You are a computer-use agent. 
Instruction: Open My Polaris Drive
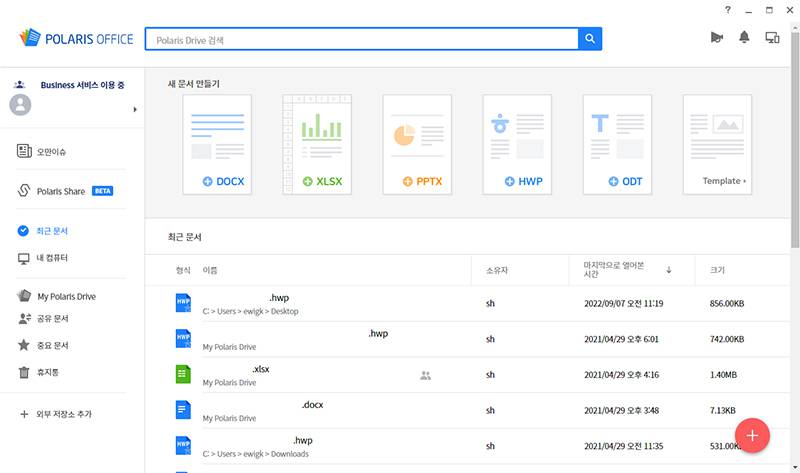(56, 296)
